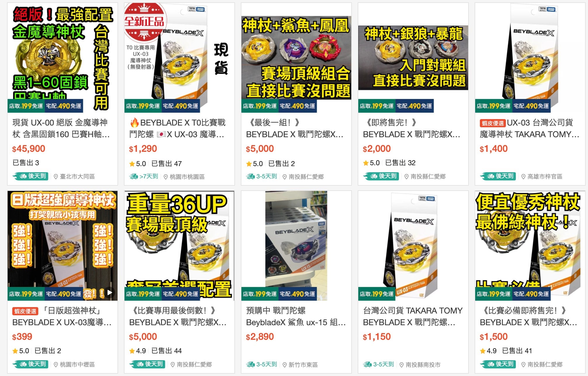Viewport: 588px width, 376px height.
Task: Open the 台灣公司貨 TAKARA TOMY listing title
Action: 413,316
